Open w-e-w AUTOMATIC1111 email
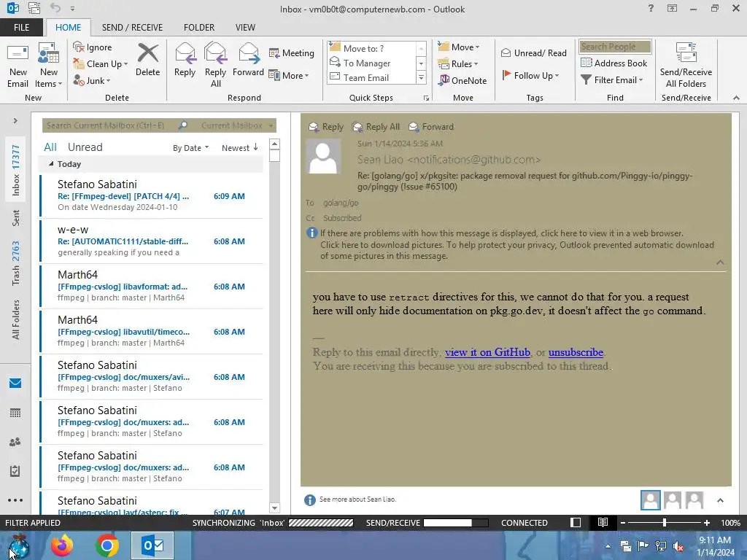 coord(152,241)
